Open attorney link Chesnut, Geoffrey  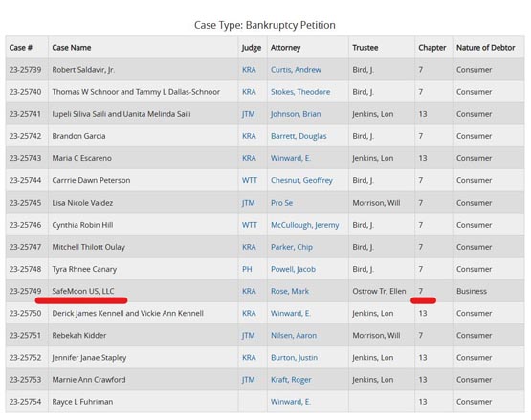point(301,180)
